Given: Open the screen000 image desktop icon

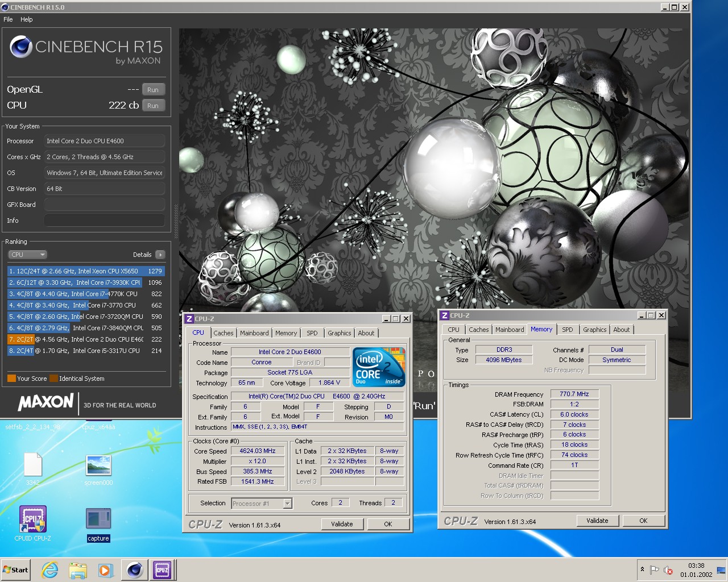Looking at the screenshot, I should point(98,470).
